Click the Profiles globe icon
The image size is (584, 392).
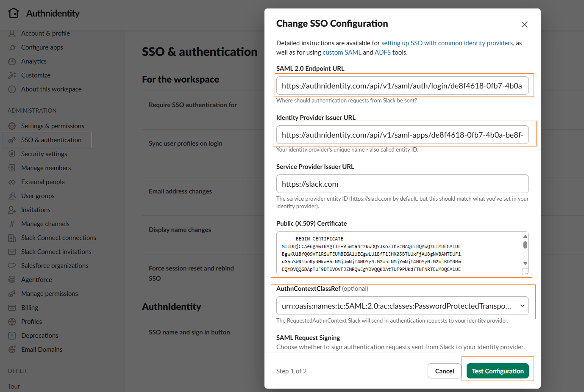12,322
